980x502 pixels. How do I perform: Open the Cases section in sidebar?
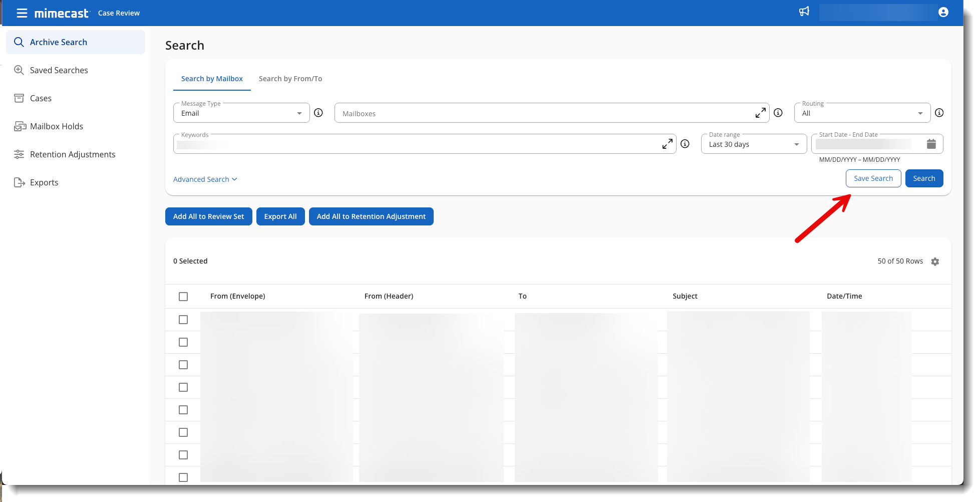pos(41,98)
